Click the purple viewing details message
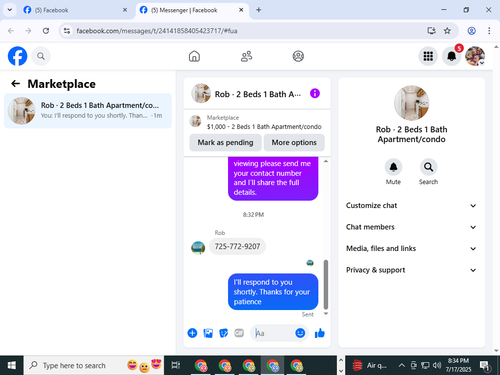Screen dimensions: 500x375 273,178
